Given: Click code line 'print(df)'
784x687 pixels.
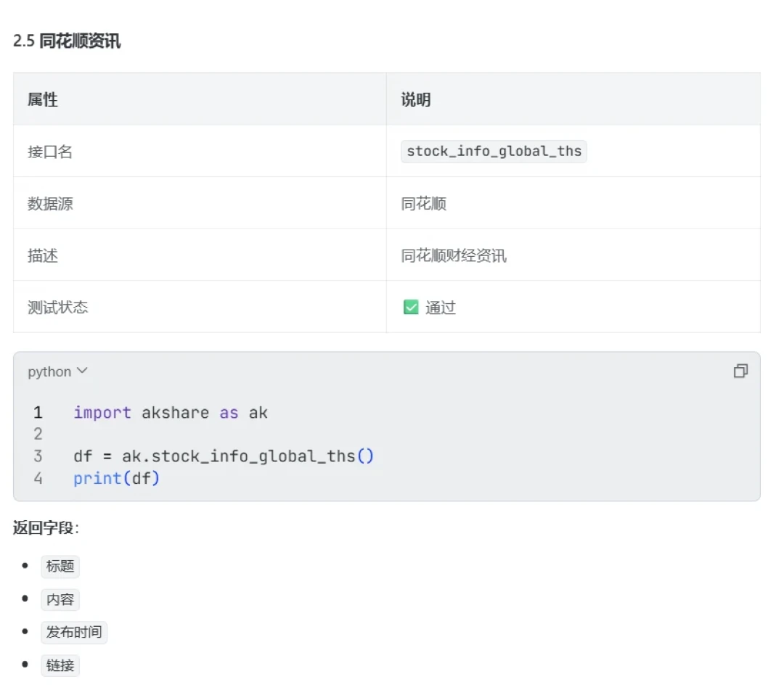Looking at the screenshot, I should click(x=116, y=478).
